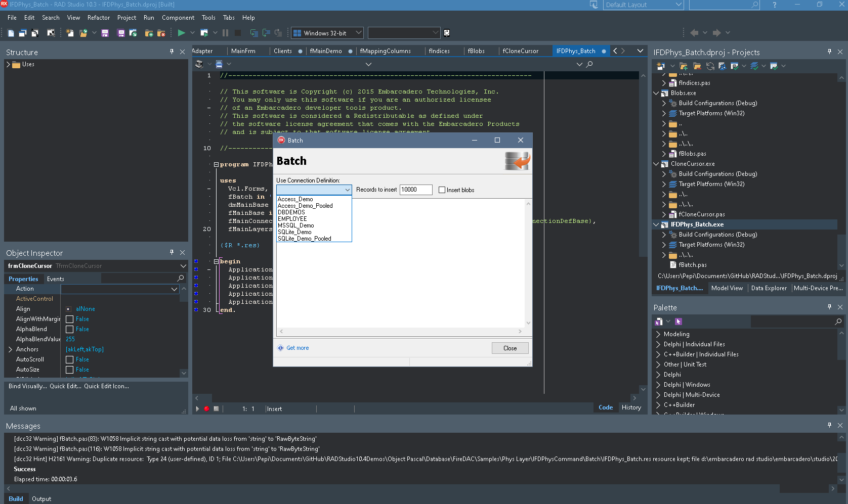
Task: Expand the Uses node in Structure
Action: pyautogui.click(x=8, y=64)
